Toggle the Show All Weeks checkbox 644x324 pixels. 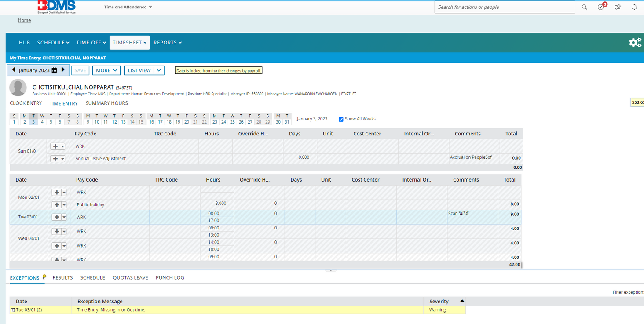coord(341,119)
